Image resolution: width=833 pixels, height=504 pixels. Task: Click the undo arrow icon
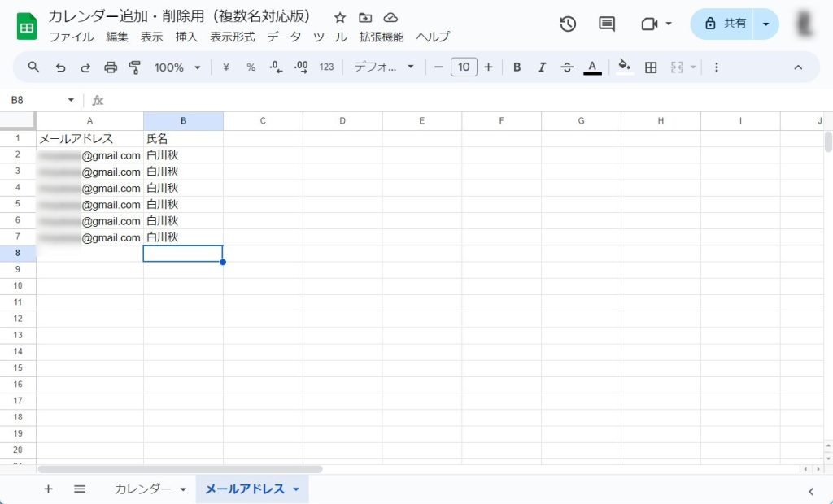click(x=60, y=67)
